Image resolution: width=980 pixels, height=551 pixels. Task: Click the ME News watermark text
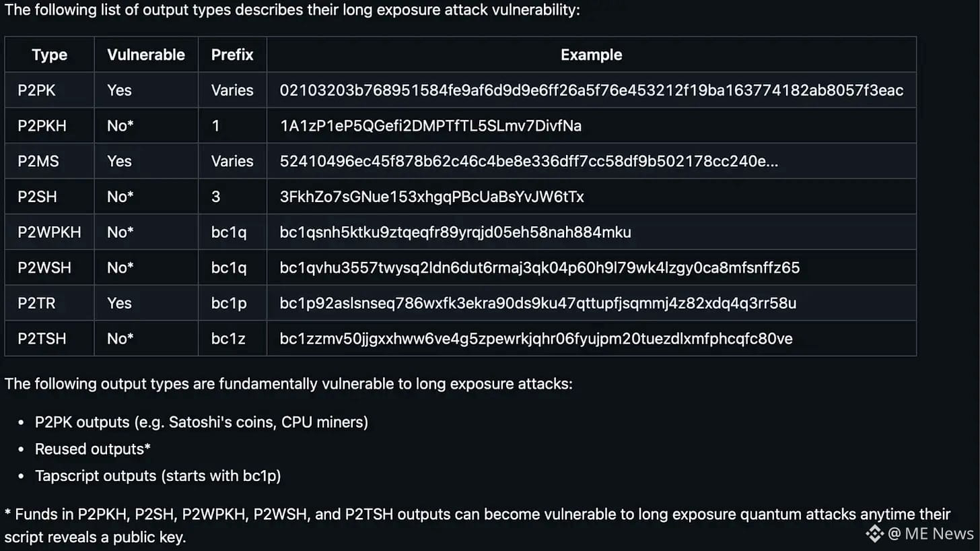coord(932,534)
